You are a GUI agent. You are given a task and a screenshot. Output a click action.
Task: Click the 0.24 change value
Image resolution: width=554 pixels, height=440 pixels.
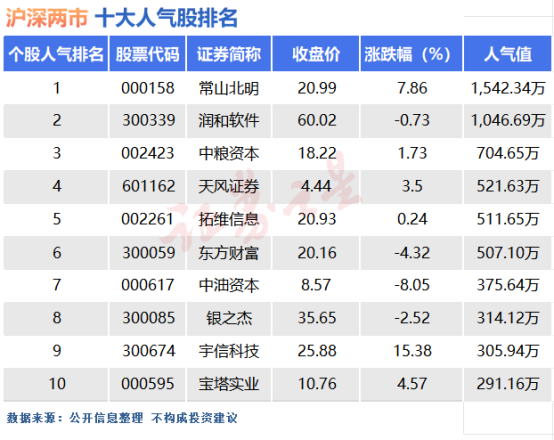coord(412,219)
